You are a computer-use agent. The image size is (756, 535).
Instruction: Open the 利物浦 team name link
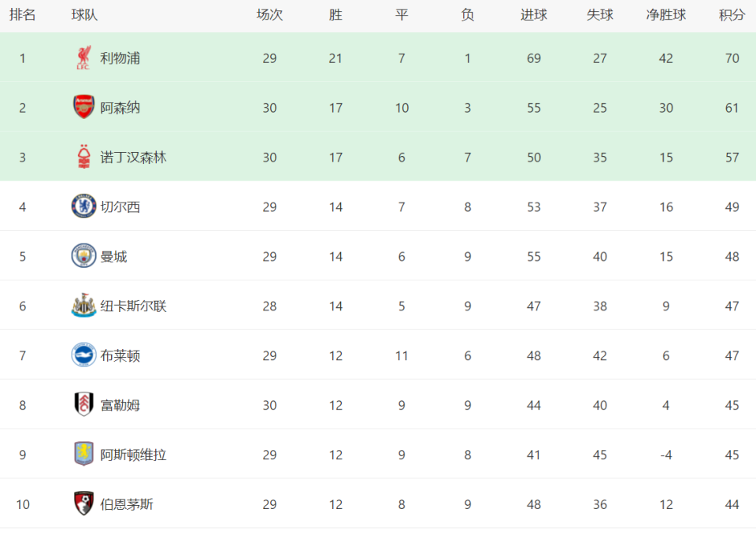coord(120,58)
